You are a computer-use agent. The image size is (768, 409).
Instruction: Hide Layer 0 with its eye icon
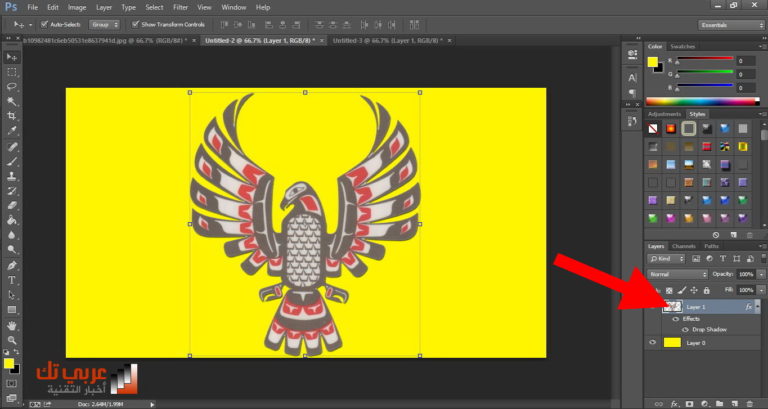pos(652,342)
